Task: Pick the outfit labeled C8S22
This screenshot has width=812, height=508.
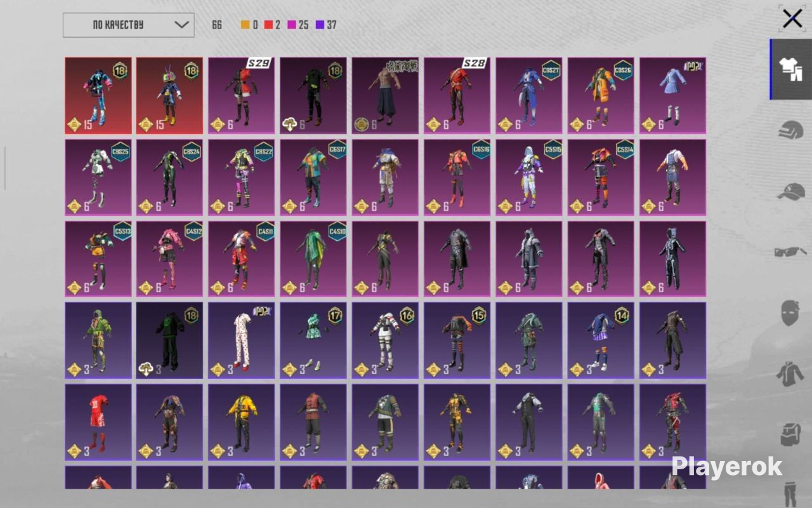Action: [x=242, y=177]
